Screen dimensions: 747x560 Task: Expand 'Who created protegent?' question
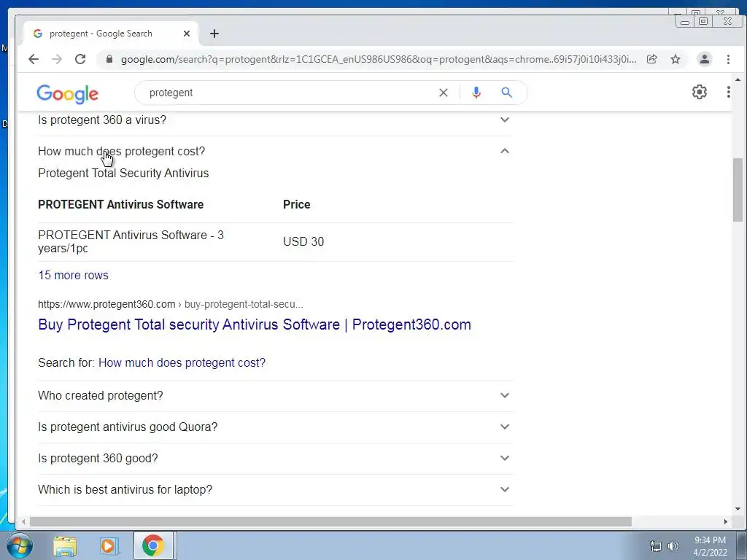[275, 396]
